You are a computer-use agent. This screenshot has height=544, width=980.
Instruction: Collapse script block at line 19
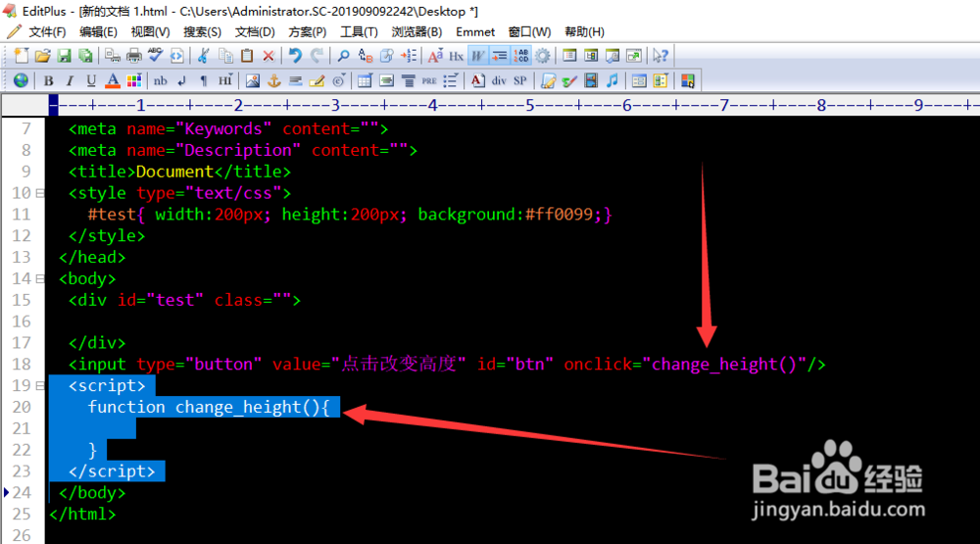40,386
